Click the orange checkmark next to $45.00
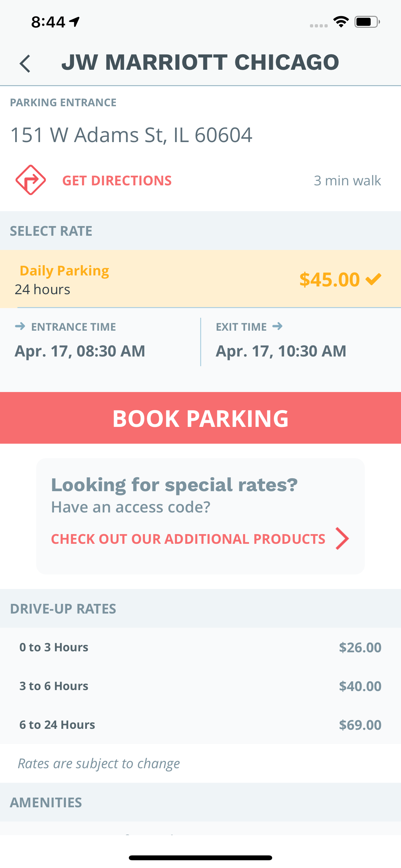The width and height of the screenshot is (401, 868). click(373, 279)
